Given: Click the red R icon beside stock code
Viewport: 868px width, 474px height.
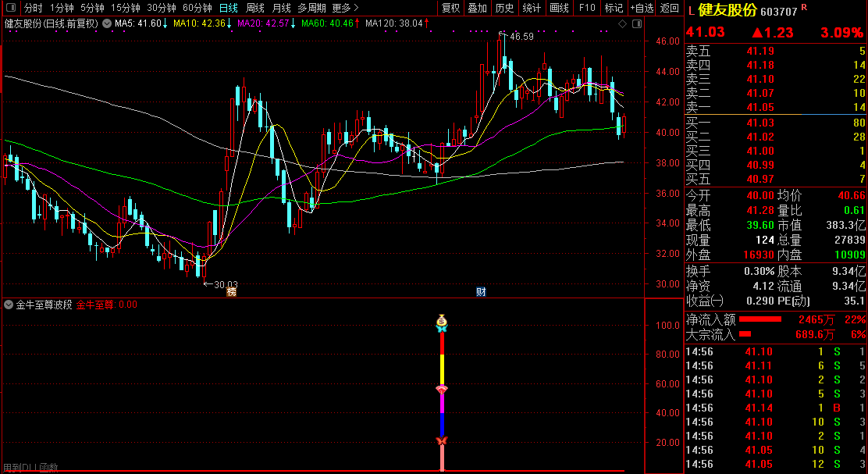Looking at the screenshot, I should pyautogui.click(x=804, y=8).
